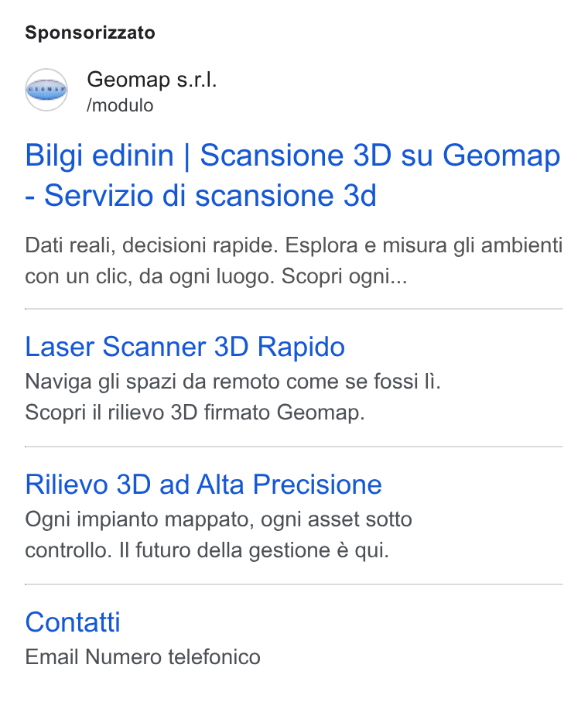The image size is (588, 709).
Task: Click the truncated 'Scopri ogni...' text
Action: [344, 276]
